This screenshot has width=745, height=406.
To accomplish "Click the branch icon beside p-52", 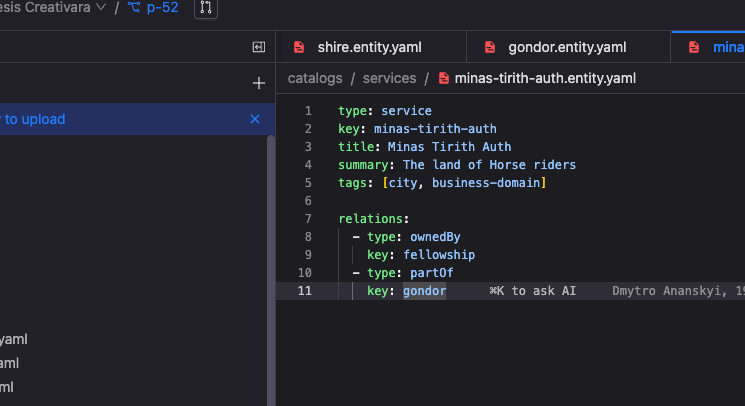I will click(134, 8).
